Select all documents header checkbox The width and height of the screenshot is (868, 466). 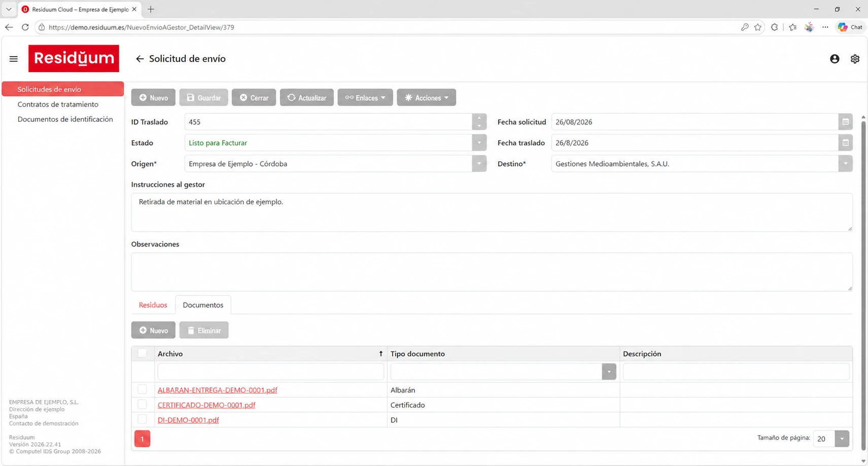click(142, 353)
